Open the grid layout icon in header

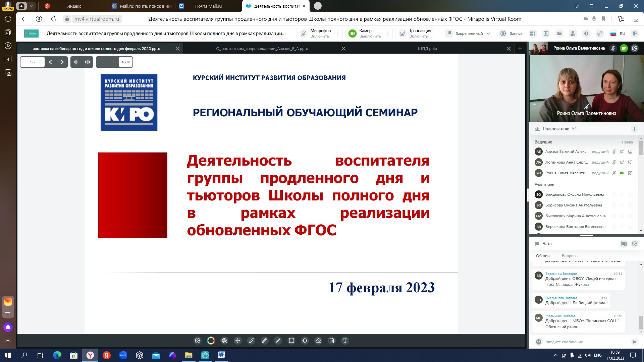point(533,34)
